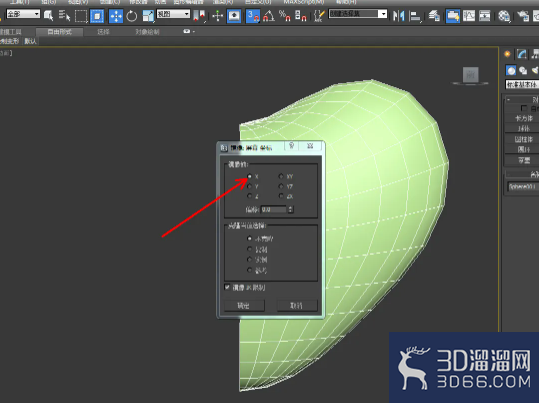Select the ZX mirror axis radio button
Viewport: 539px width, 403px height.
[281, 196]
